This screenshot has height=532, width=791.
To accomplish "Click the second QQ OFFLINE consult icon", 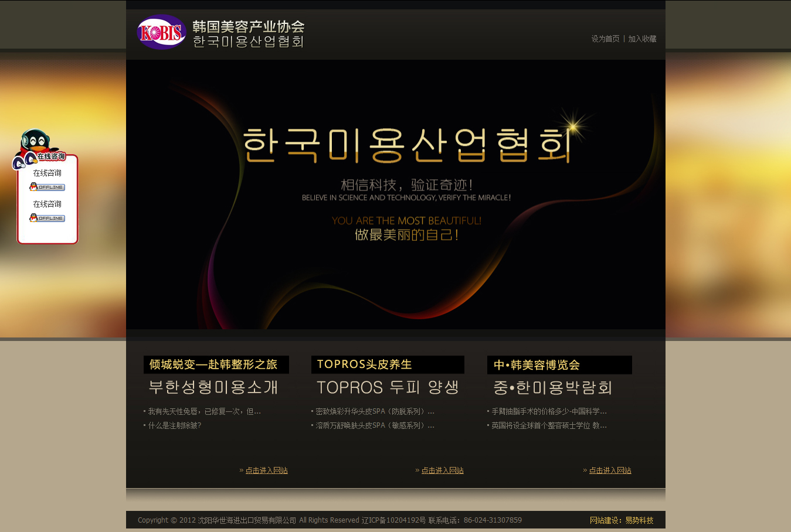I will click(47, 218).
